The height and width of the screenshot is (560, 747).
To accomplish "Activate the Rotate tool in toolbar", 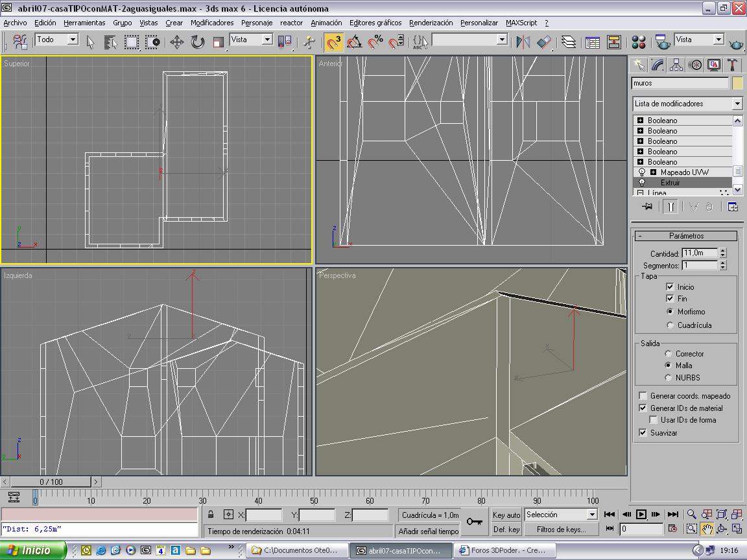I will tap(198, 42).
